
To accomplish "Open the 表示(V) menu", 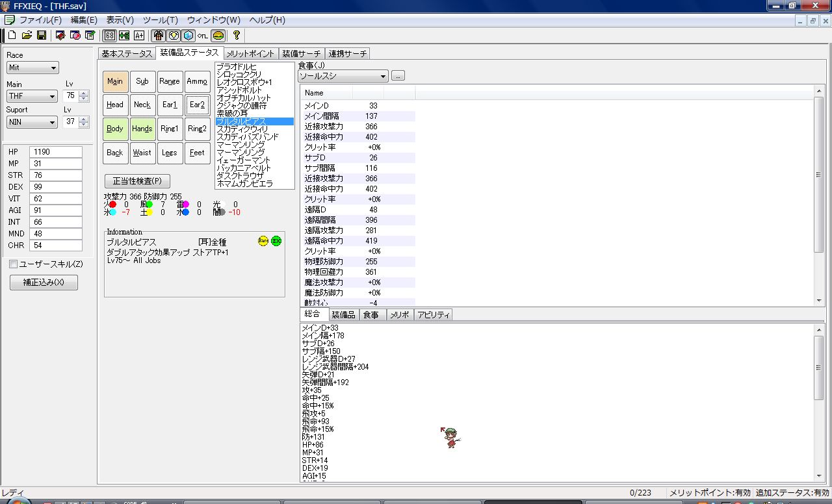I will pos(120,20).
